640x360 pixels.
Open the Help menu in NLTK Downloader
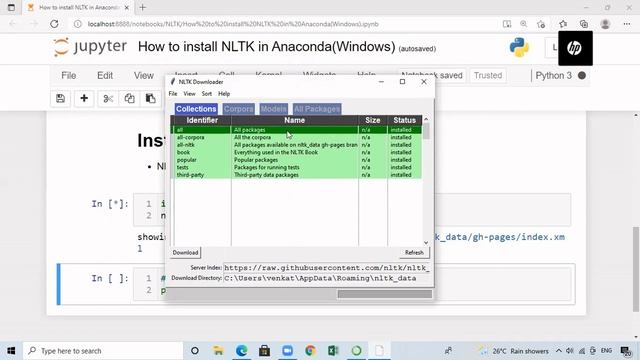(x=224, y=94)
